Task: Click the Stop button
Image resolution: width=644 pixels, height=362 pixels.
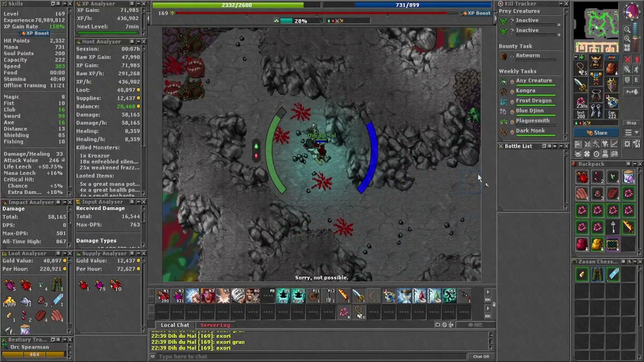Action: pos(631,123)
